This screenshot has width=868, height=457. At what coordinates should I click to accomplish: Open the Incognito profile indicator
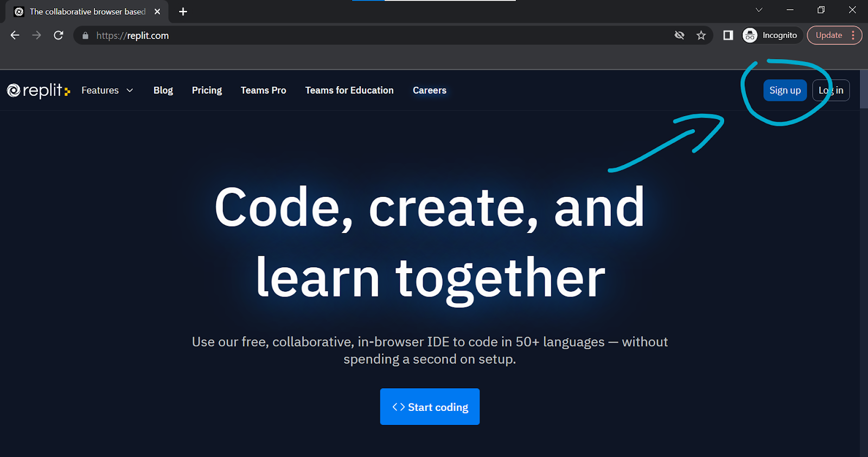click(772, 35)
